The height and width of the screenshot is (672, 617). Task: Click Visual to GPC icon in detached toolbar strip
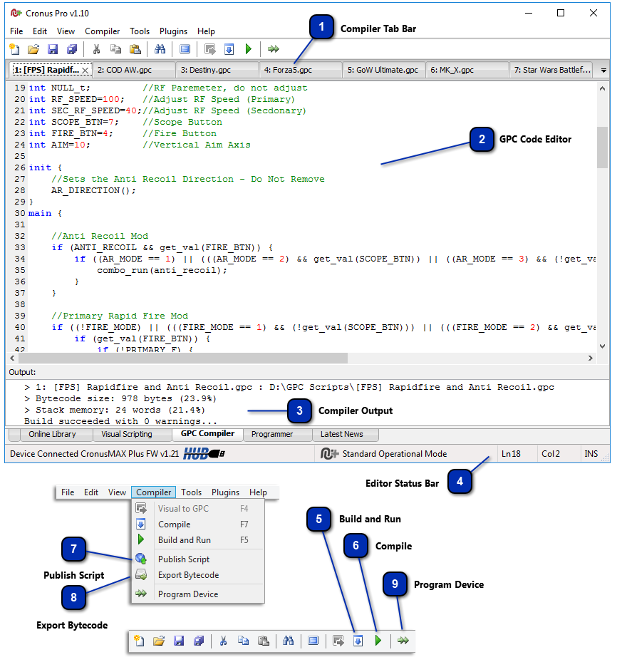click(338, 641)
